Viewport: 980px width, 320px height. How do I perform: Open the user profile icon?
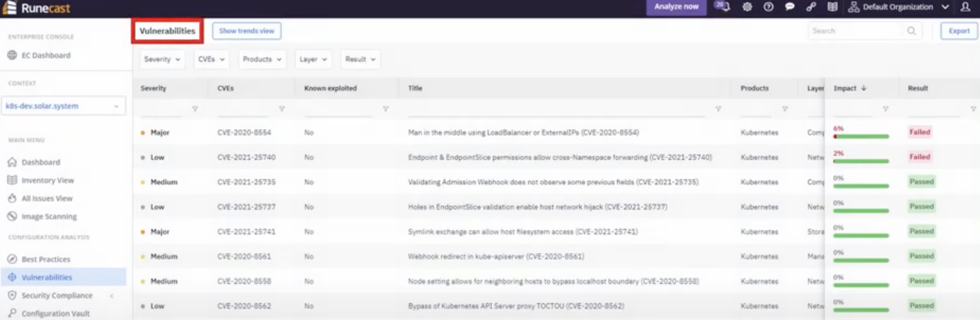(x=966, y=7)
